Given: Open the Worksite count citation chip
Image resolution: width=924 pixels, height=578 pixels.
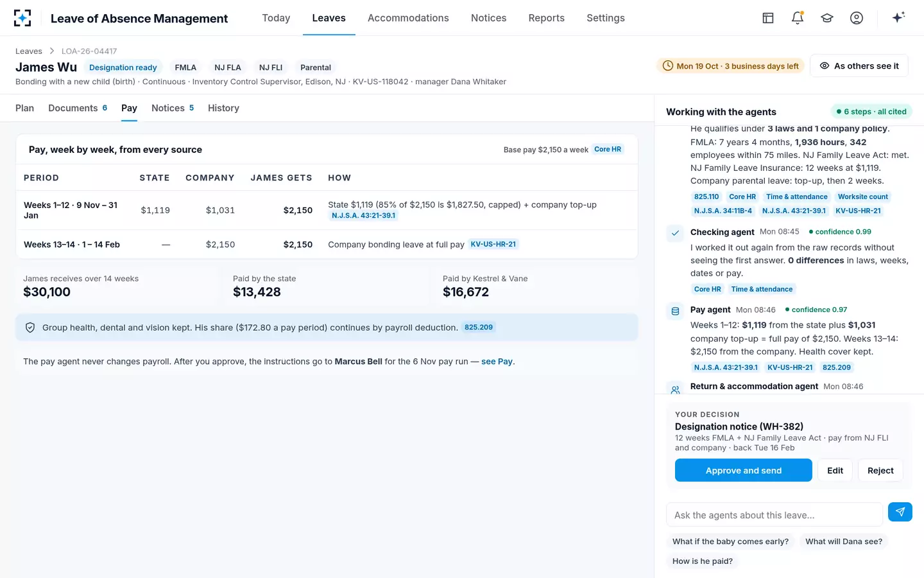Looking at the screenshot, I should point(863,197).
